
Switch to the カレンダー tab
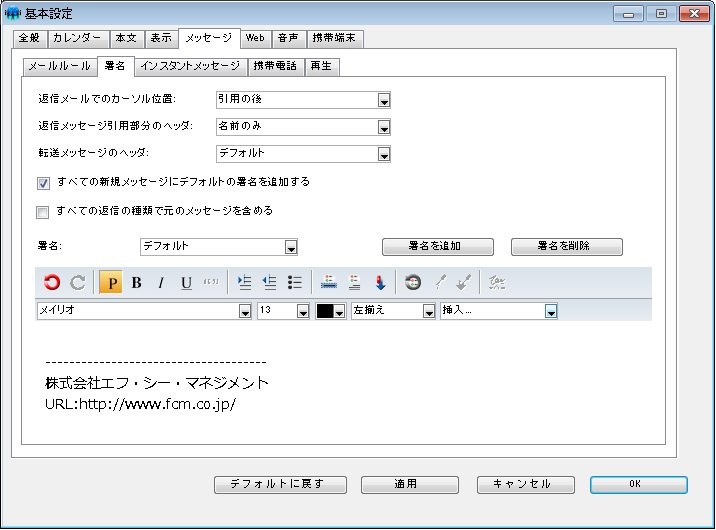pyautogui.click(x=78, y=38)
